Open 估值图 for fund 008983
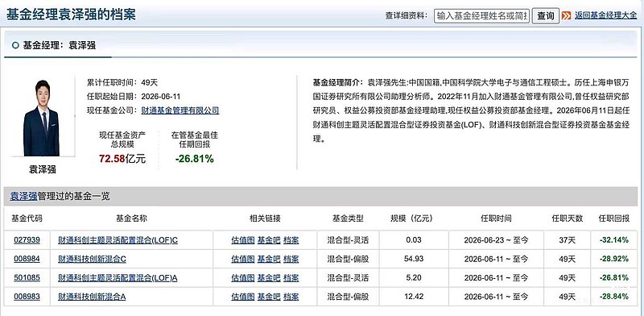The height and width of the screenshot is (316, 644). click(243, 297)
